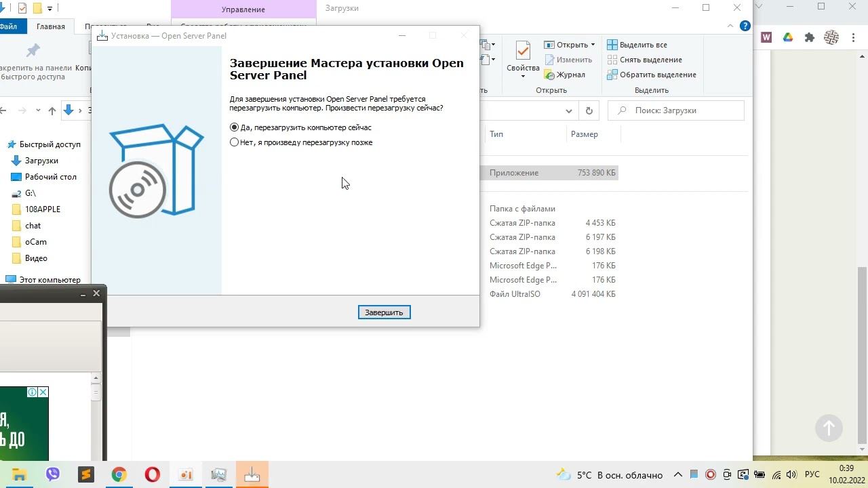Click Снять выделение in ribbon
Screen dimensions: 868x488
pyautogui.click(x=644, y=60)
